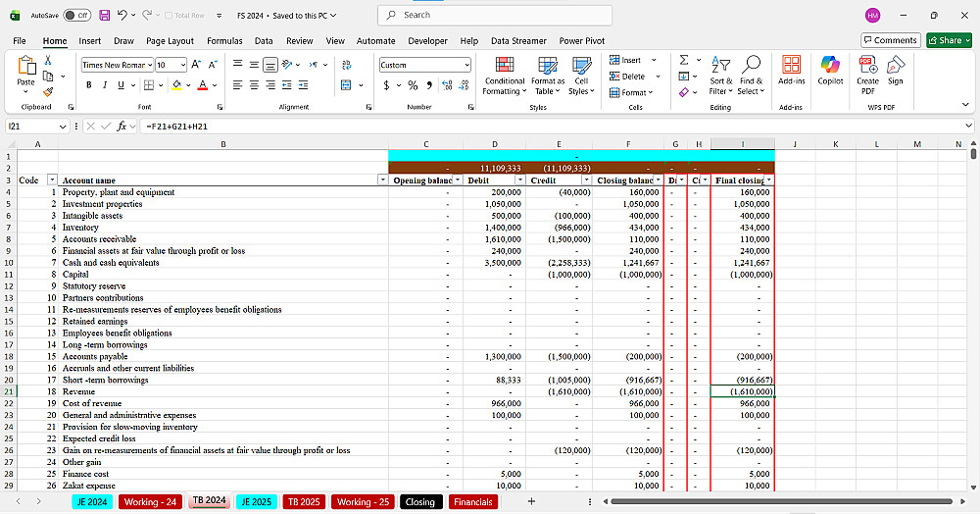Switch to Financials sheet

473,501
